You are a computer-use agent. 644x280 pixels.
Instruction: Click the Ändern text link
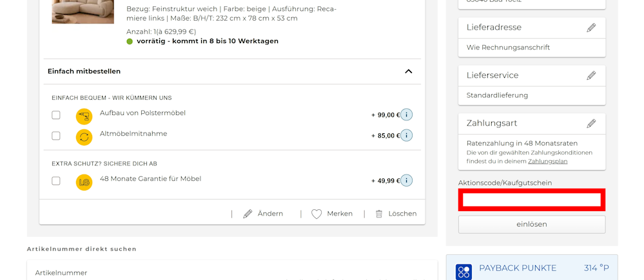click(x=270, y=214)
